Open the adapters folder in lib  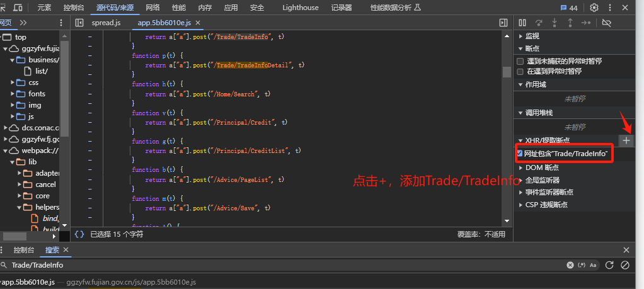(x=47, y=173)
